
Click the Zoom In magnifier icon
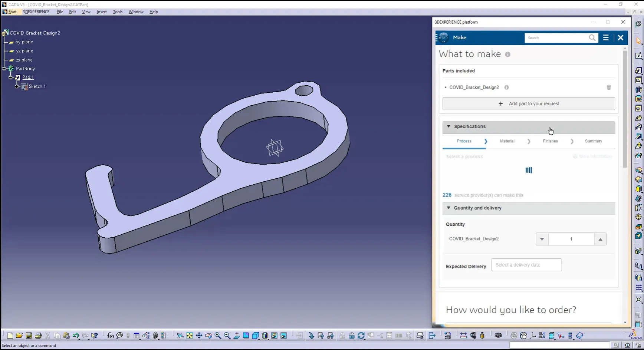(x=218, y=336)
